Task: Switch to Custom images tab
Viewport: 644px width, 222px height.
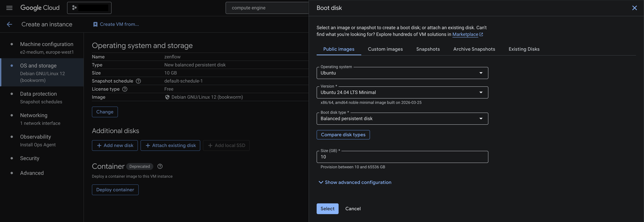Action: pyautogui.click(x=385, y=49)
